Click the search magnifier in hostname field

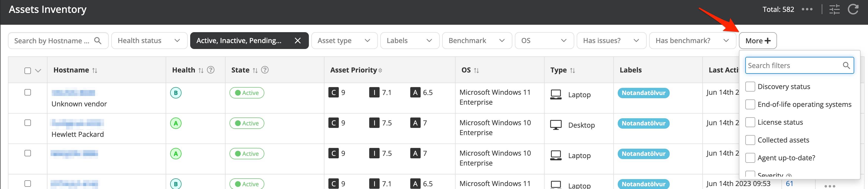point(98,41)
